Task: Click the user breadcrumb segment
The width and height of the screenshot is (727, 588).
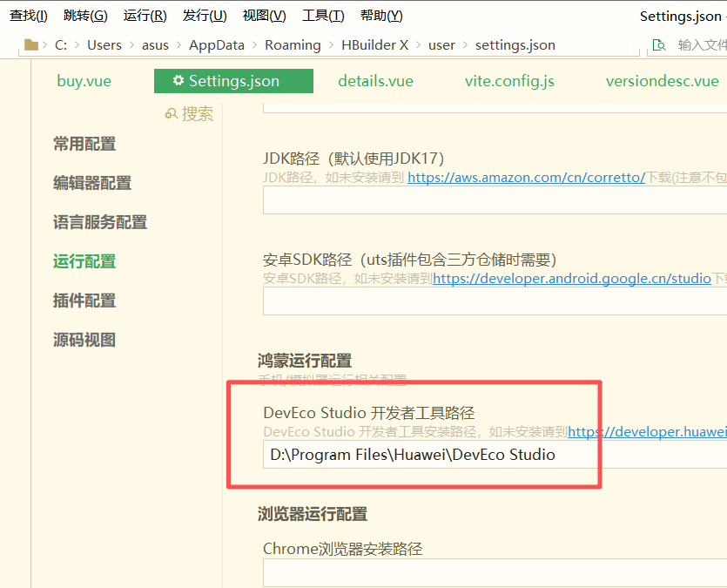Action: (x=441, y=45)
